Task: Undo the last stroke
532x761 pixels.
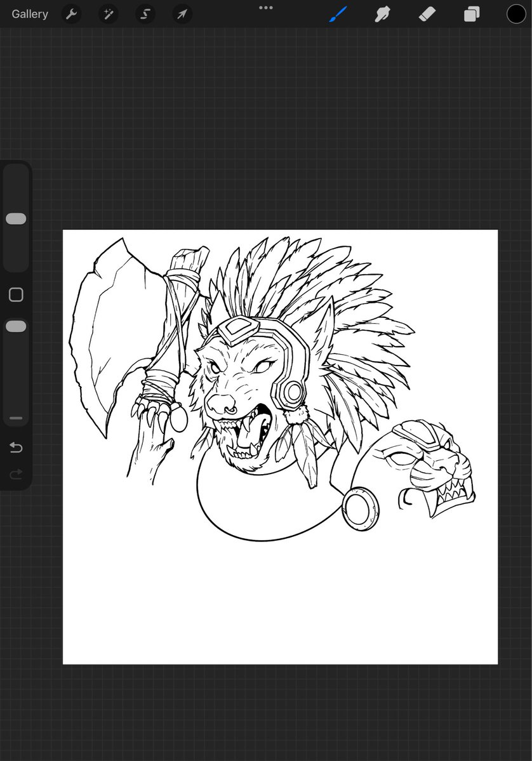Action: point(16,447)
